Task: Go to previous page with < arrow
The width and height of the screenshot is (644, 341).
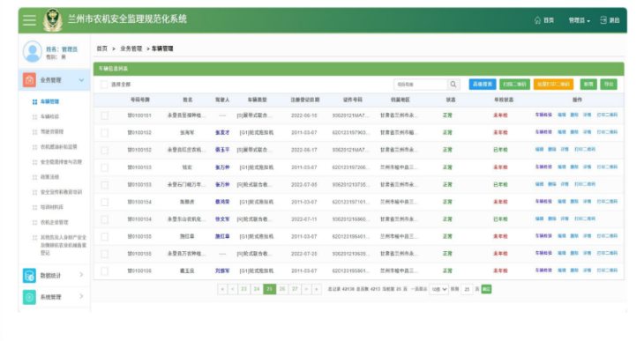Action: pos(233,289)
